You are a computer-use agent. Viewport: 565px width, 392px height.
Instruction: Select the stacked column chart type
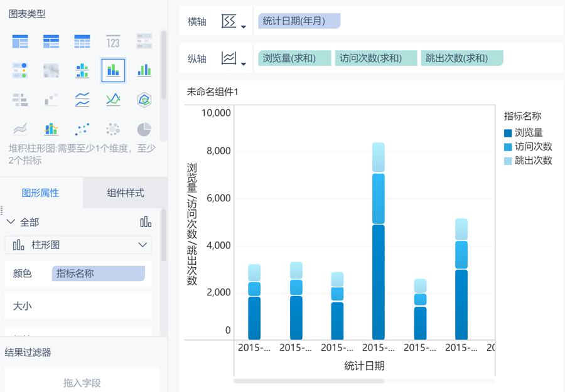(x=113, y=70)
